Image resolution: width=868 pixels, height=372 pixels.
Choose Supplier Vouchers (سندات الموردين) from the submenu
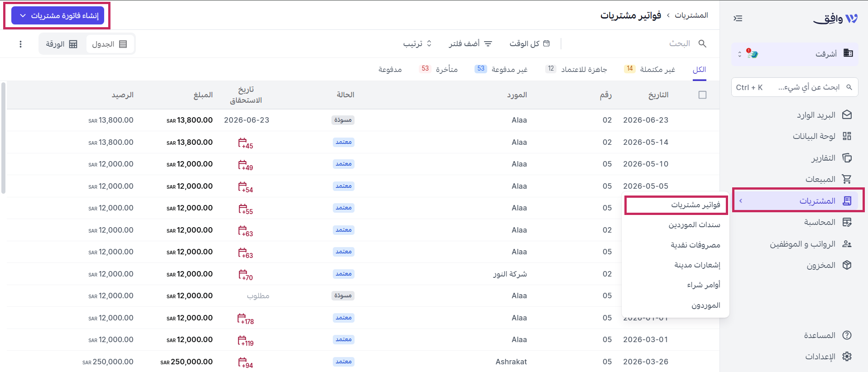tap(694, 225)
